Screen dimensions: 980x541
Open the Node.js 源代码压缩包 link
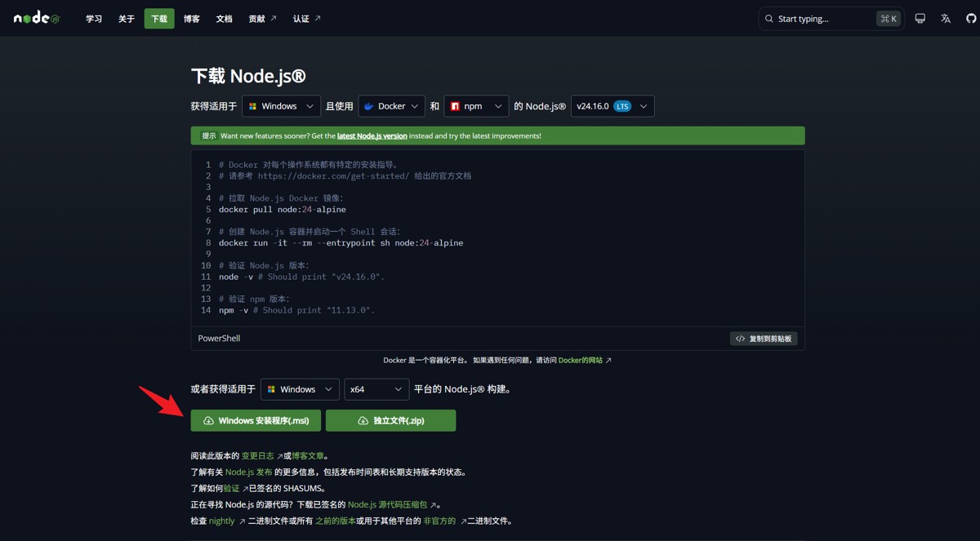pyautogui.click(x=393, y=505)
